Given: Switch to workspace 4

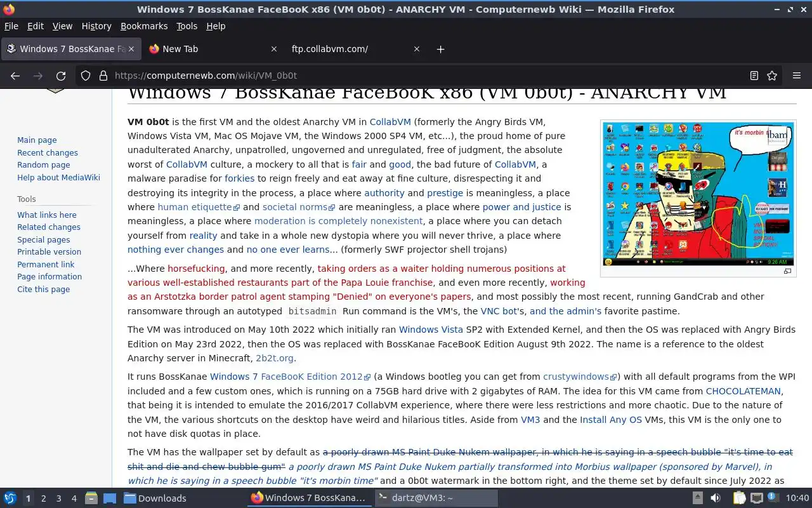Looking at the screenshot, I should point(74,498).
